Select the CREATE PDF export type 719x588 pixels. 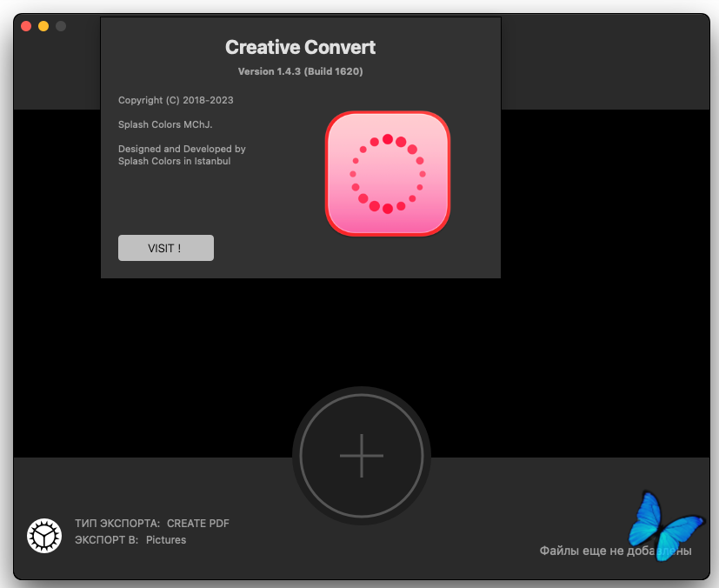(x=198, y=524)
